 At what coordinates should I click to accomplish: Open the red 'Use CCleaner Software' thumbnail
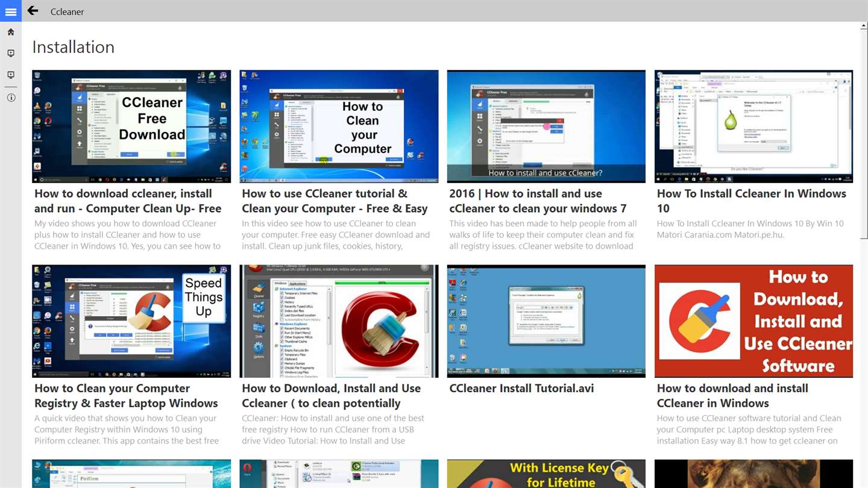point(753,321)
